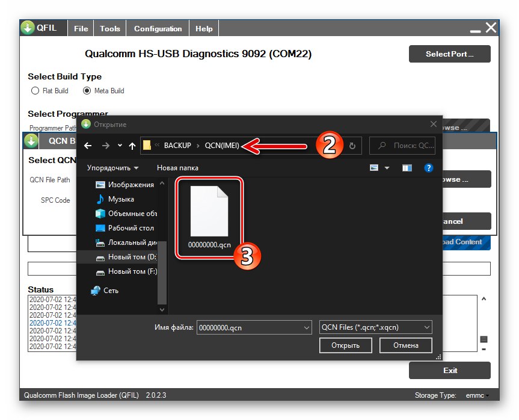Screen dimensions: 519x420
Task: Click yellow folder icon in address bar
Action: (147, 145)
